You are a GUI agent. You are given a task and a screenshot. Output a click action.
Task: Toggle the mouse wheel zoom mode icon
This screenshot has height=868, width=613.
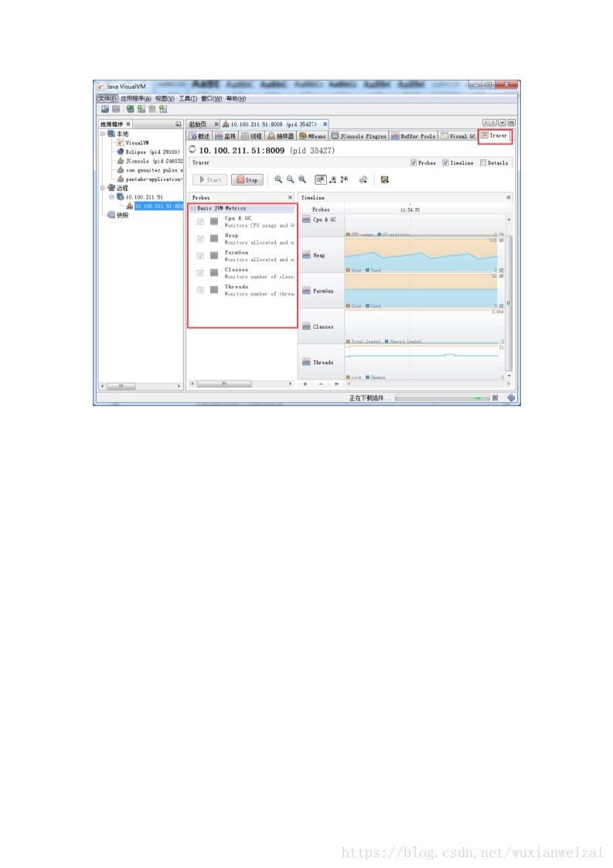point(320,179)
